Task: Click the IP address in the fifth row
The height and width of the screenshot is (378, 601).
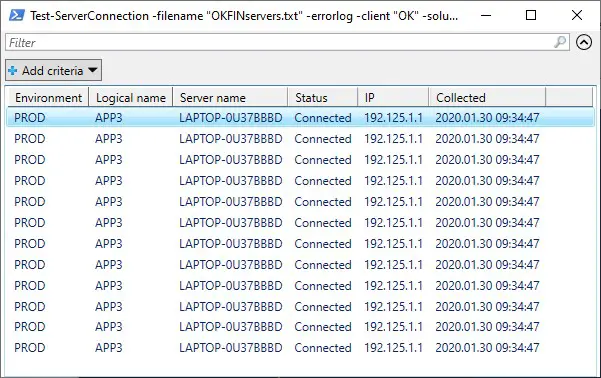Action: (393, 201)
